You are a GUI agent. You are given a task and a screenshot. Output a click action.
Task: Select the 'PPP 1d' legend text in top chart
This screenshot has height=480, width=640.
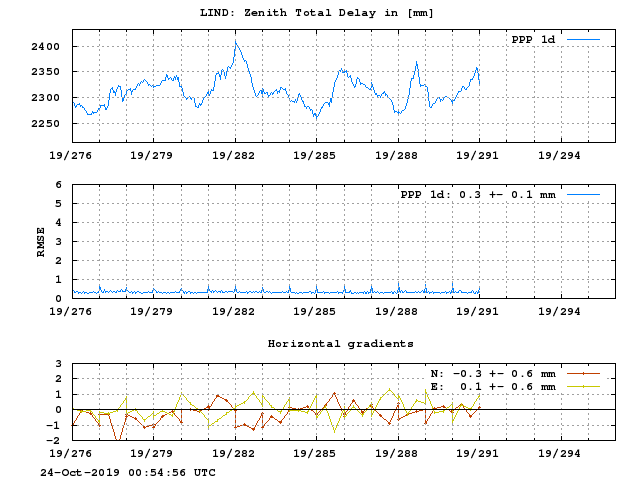533,40
